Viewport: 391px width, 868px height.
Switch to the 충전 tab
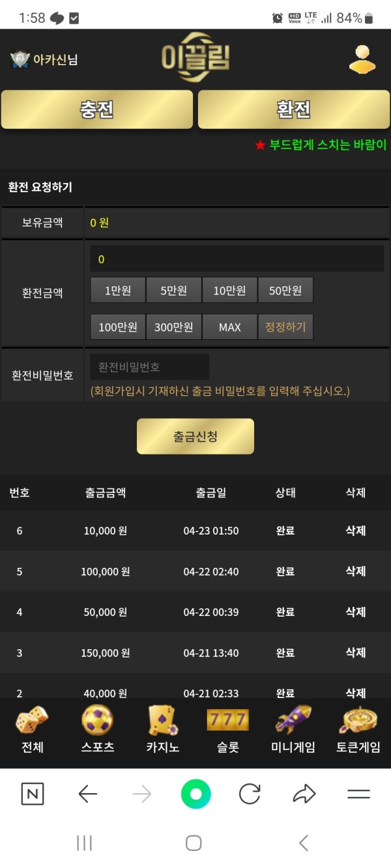(97, 109)
